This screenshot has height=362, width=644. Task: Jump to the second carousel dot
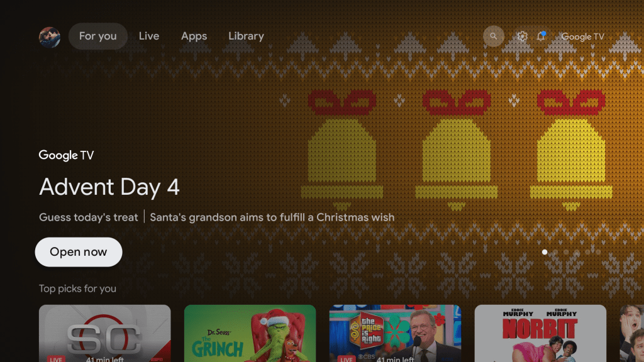pyautogui.click(x=555, y=252)
